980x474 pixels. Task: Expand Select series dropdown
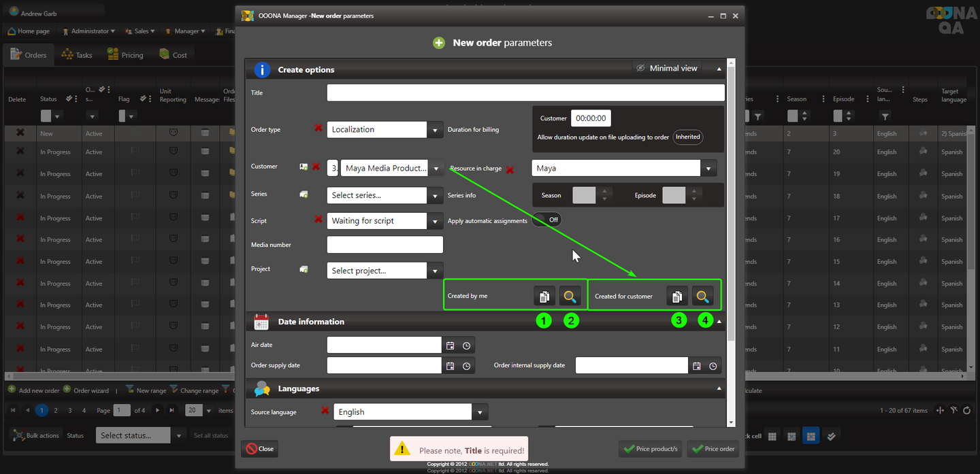[x=436, y=196]
